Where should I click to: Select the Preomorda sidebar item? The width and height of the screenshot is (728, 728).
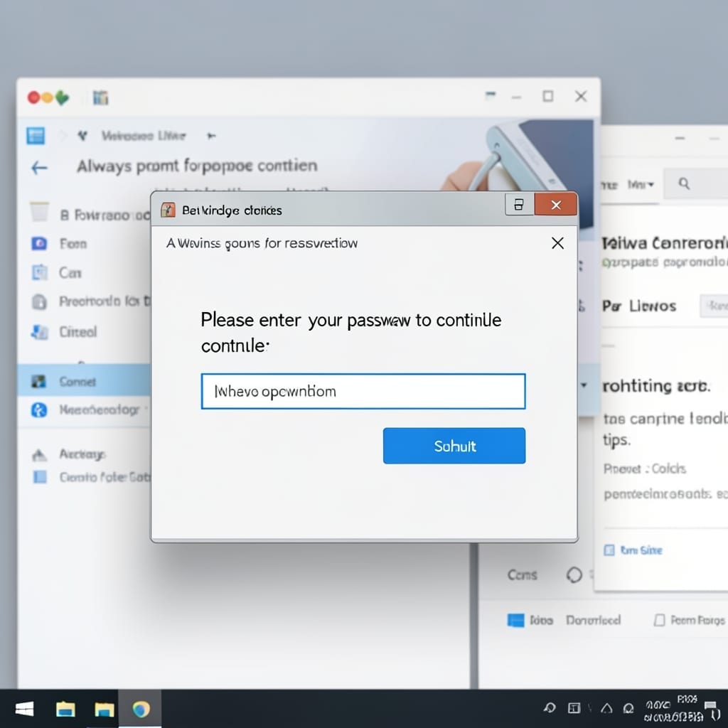[x=105, y=301]
